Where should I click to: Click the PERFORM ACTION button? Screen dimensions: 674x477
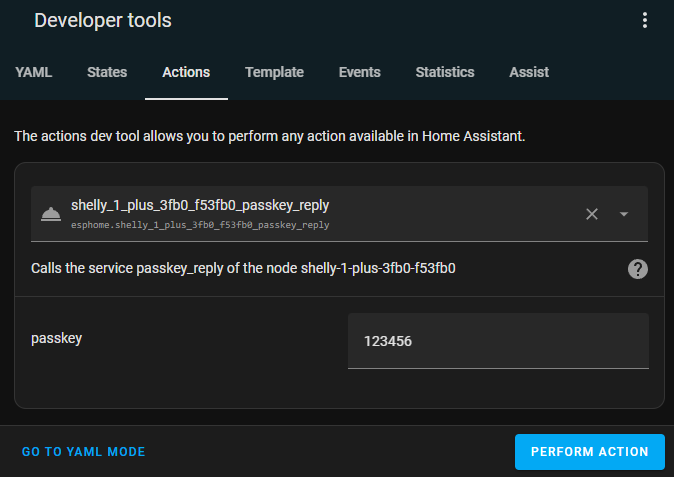590,452
